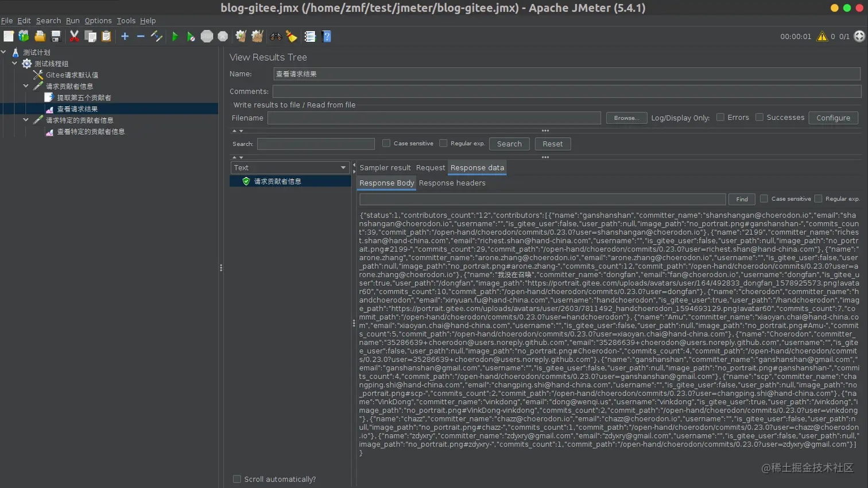
Task: Enable Scroll automatically checkbox
Action: [237, 479]
